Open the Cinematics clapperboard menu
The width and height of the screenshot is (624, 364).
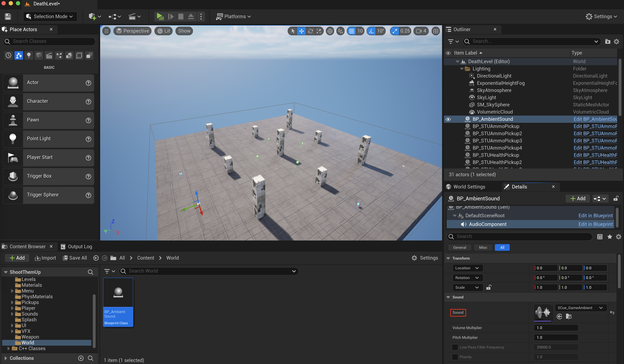tap(134, 17)
